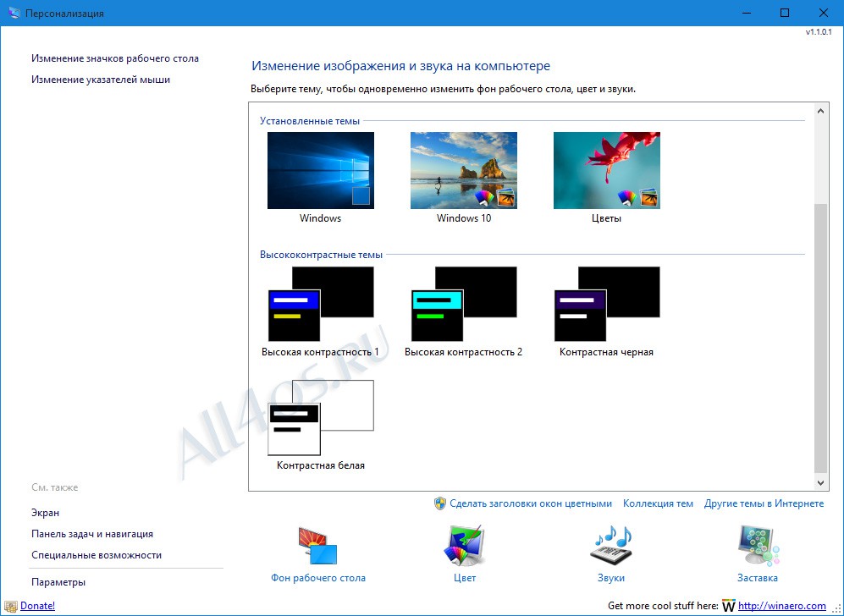Open Коллекция тем link
The width and height of the screenshot is (844, 616).
658,503
